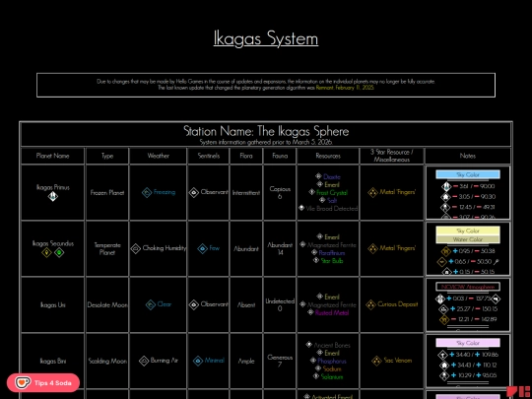Click the Ikagas Secundus Metal 'Fingers' icon
Image resolution: width=532 pixels, height=399 pixels.
pyautogui.click(x=372, y=248)
